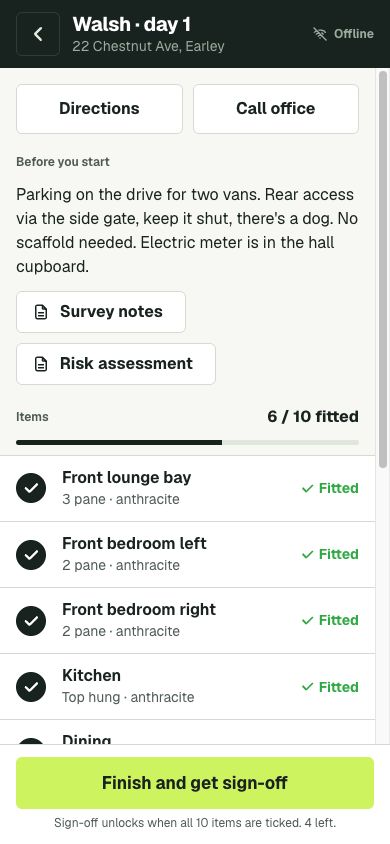Click the vertical scrollbar thumb
The height and width of the screenshot is (844, 390).
point(382,269)
